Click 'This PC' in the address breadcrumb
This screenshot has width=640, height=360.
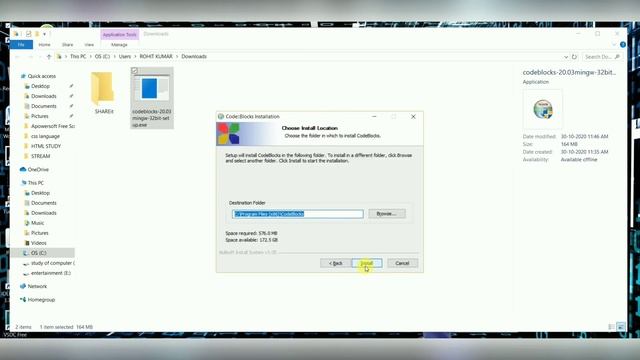78,56
